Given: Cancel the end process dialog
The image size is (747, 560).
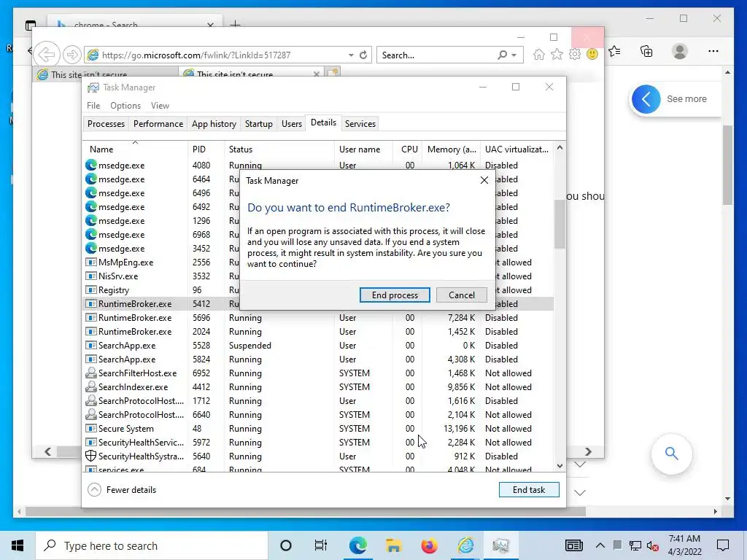Looking at the screenshot, I should tap(461, 295).
